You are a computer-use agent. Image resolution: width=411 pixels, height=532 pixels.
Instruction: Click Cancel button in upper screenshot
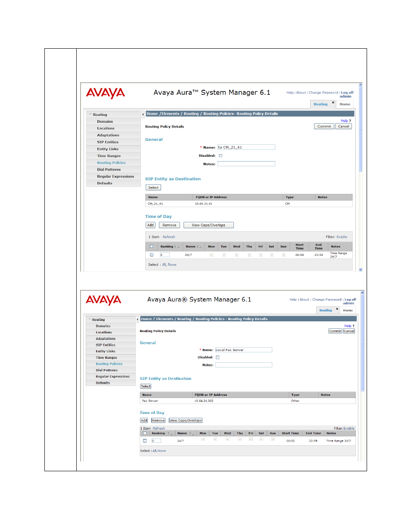coord(344,127)
